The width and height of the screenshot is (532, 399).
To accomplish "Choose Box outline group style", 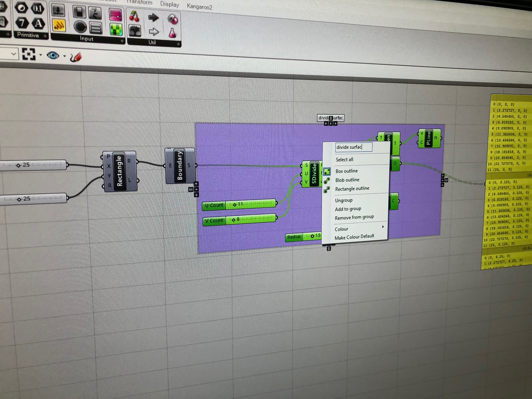I will coord(346,171).
